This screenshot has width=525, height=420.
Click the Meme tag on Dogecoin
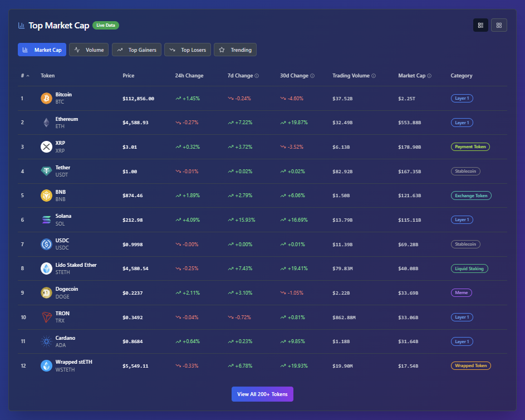tap(462, 293)
